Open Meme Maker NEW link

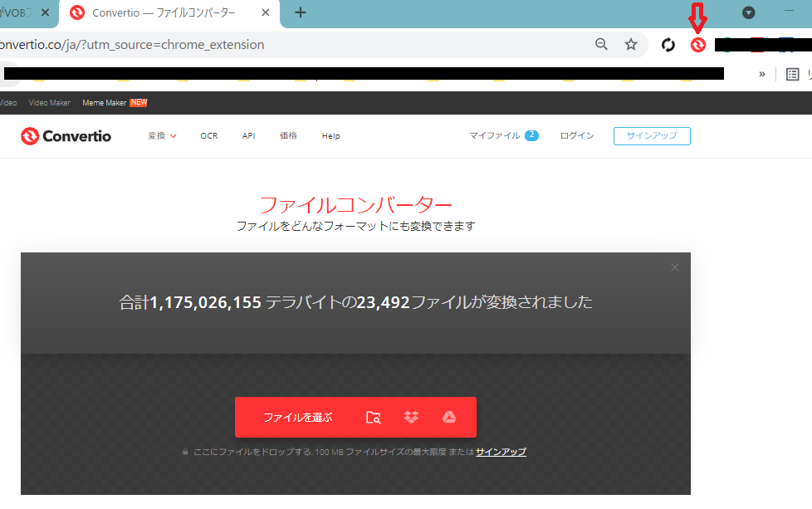pyautogui.click(x=115, y=102)
